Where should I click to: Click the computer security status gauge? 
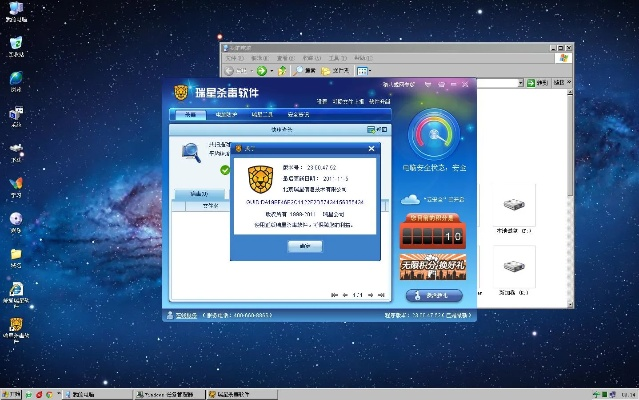[434, 134]
